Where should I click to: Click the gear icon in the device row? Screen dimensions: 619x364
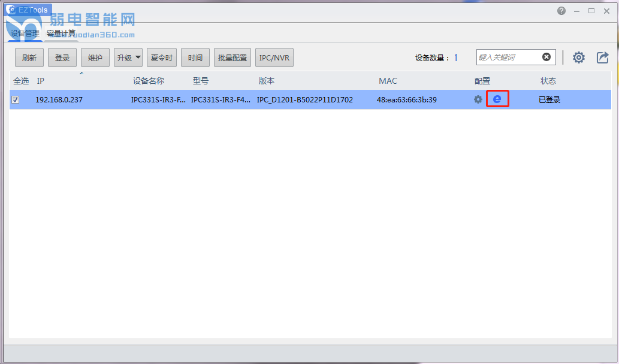pyautogui.click(x=478, y=99)
